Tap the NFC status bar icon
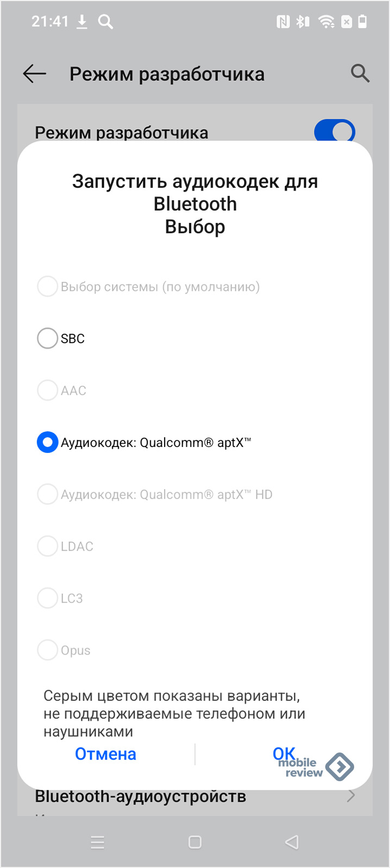This screenshot has height=868, width=390. pos(283,22)
